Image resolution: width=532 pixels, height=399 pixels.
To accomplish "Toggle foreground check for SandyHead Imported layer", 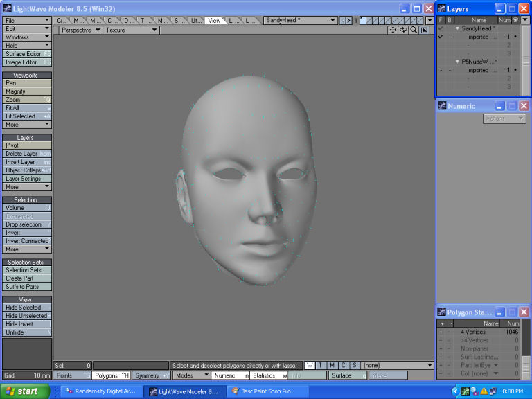I will tap(441, 37).
